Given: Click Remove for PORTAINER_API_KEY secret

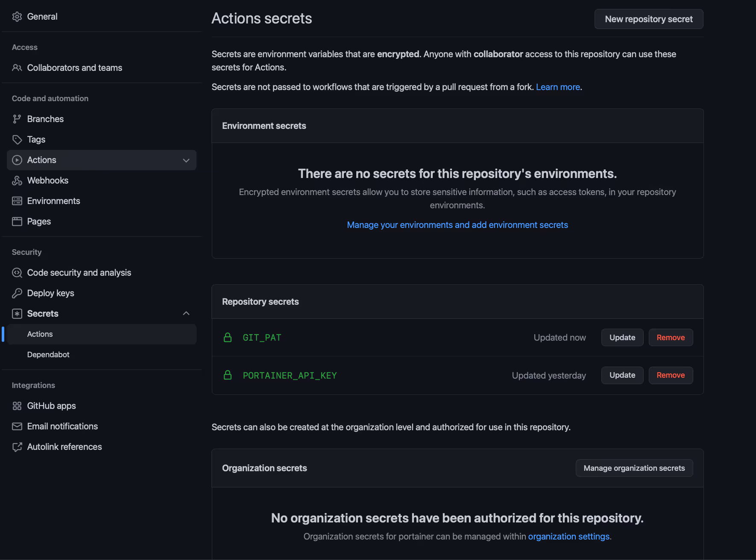Looking at the screenshot, I should (671, 375).
